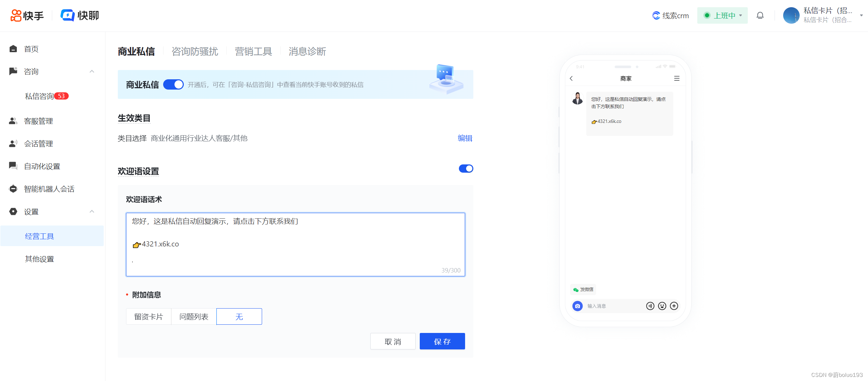Screen dimensions: 868x381
Task: Click the back arrow in phone preview
Action: point(571,79)
